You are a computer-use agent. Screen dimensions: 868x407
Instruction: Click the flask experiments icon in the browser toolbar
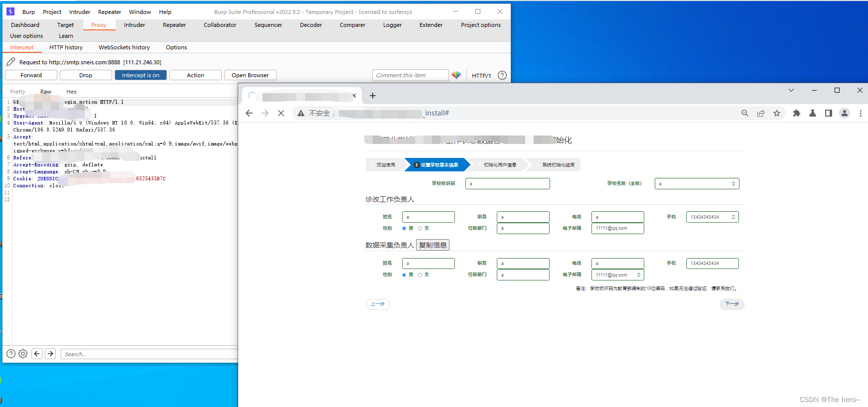point(813,113)
